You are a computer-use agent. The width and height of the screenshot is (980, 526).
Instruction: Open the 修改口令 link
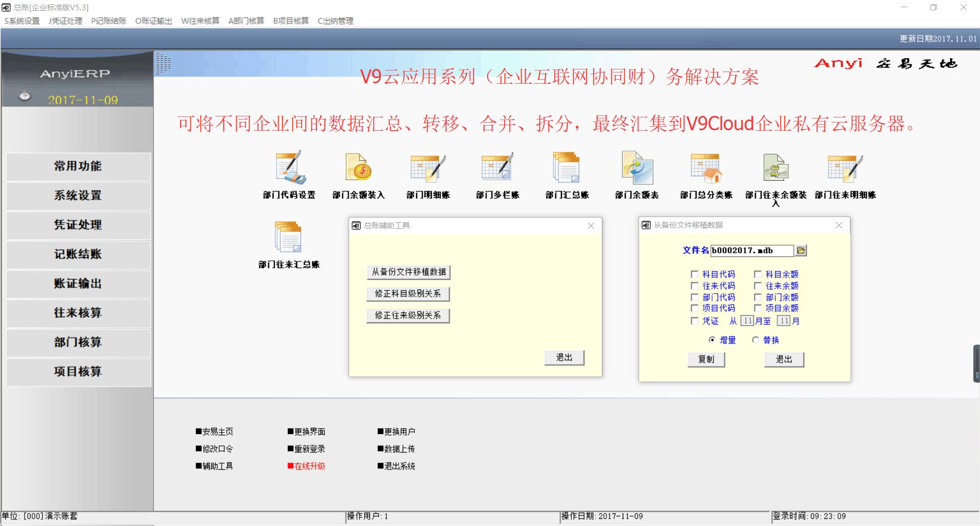(214, 449)
